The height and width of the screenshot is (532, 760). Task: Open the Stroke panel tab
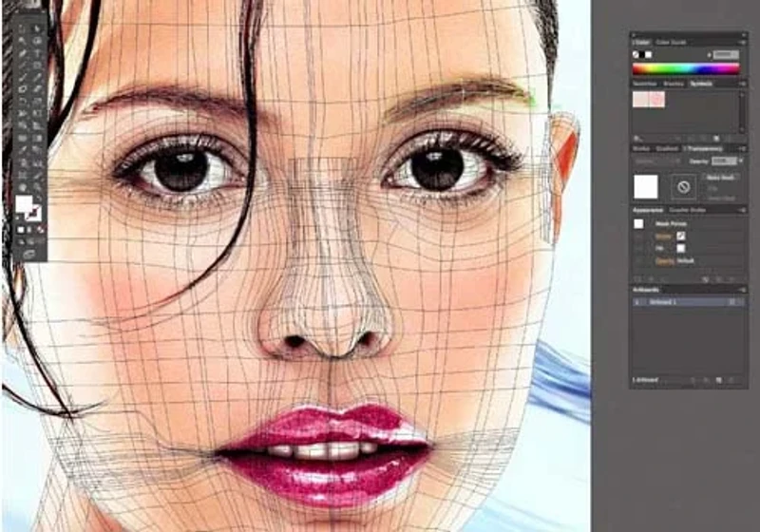pyautogui.click(x=641, y=148)
